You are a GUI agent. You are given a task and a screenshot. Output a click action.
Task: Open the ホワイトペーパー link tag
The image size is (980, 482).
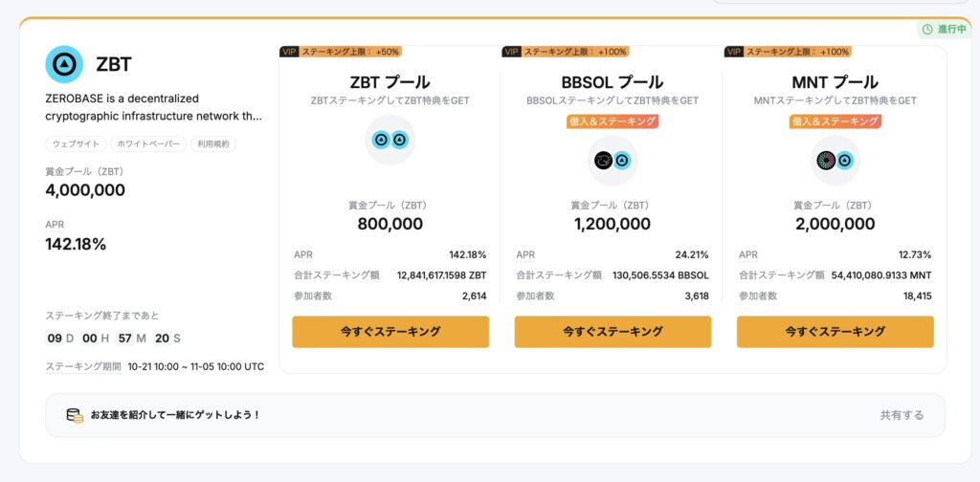coord(145,144)
